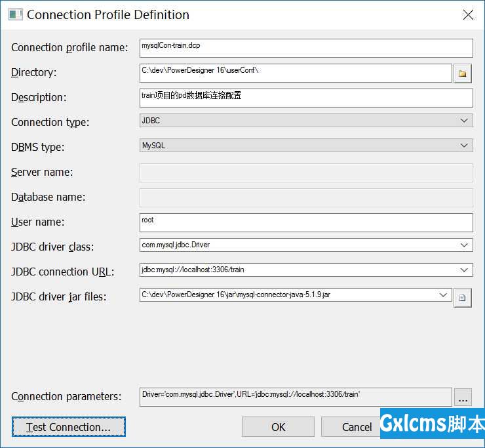Screen dimensions: 485x448
Task: Click the com.mysql.jdbc.Driver text
Action: 176,245
